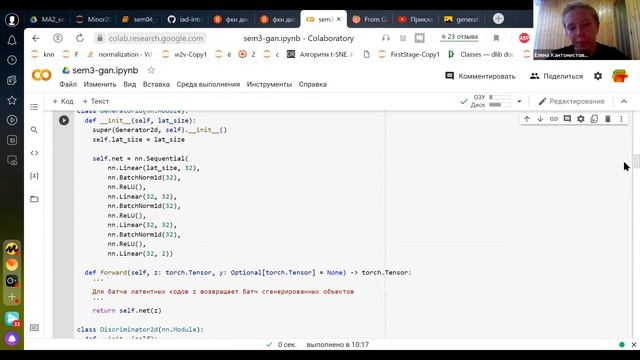Open cell editor settings gear
Screen dimensions: 640x360
pos(580,119)
